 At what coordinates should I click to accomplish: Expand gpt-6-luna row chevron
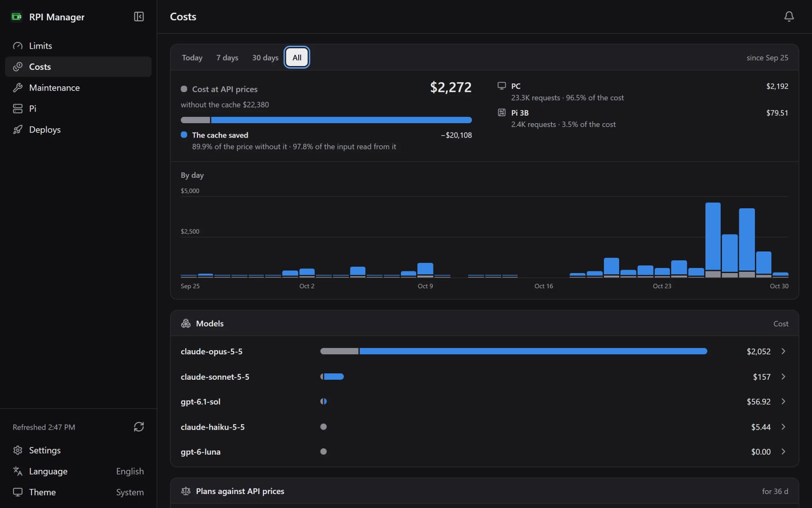point(783,452)
